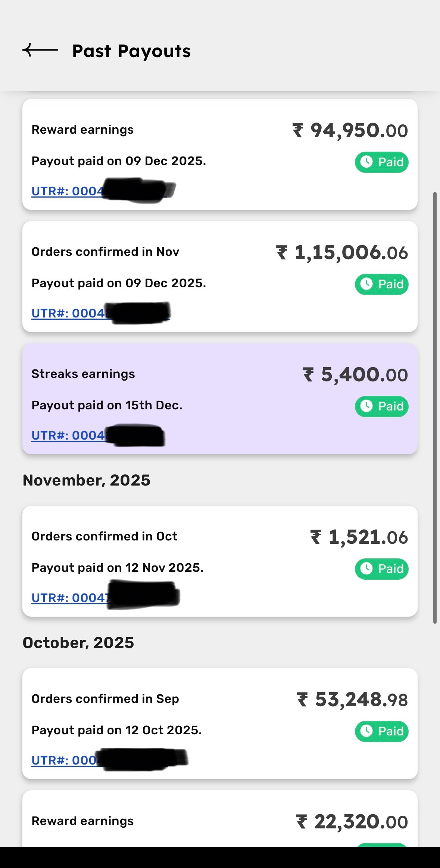
Task: Tap the back arrow beside Past Payouts
Action: 40,50
